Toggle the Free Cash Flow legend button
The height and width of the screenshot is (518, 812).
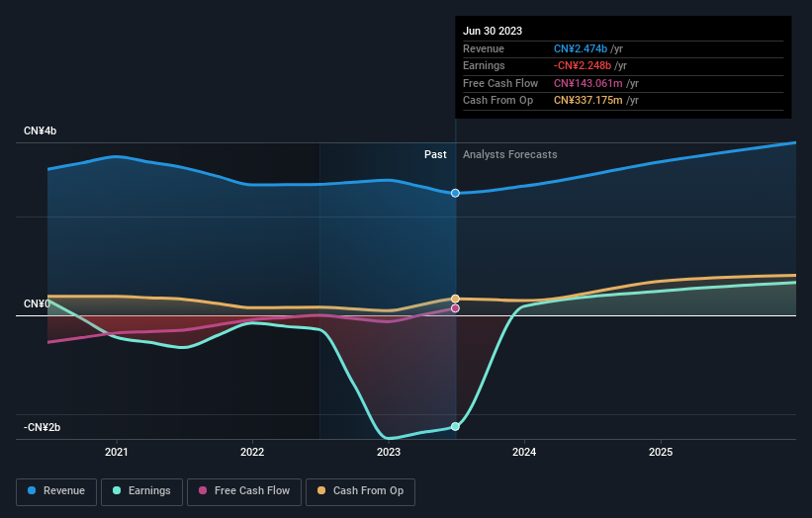(244, 491)
